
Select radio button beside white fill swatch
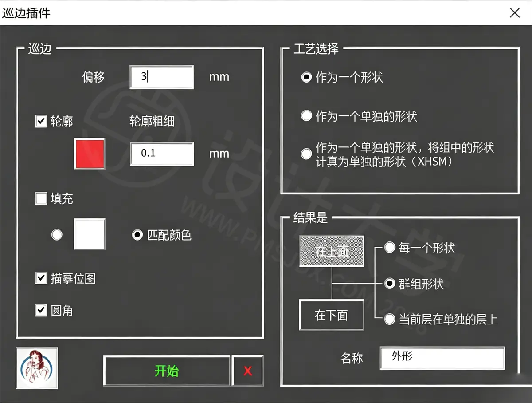57,234
